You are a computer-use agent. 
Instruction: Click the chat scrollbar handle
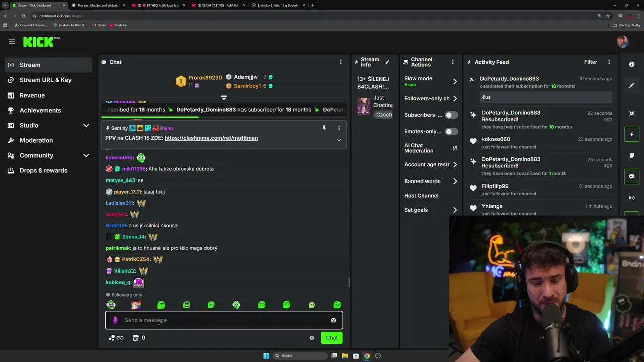349,282
